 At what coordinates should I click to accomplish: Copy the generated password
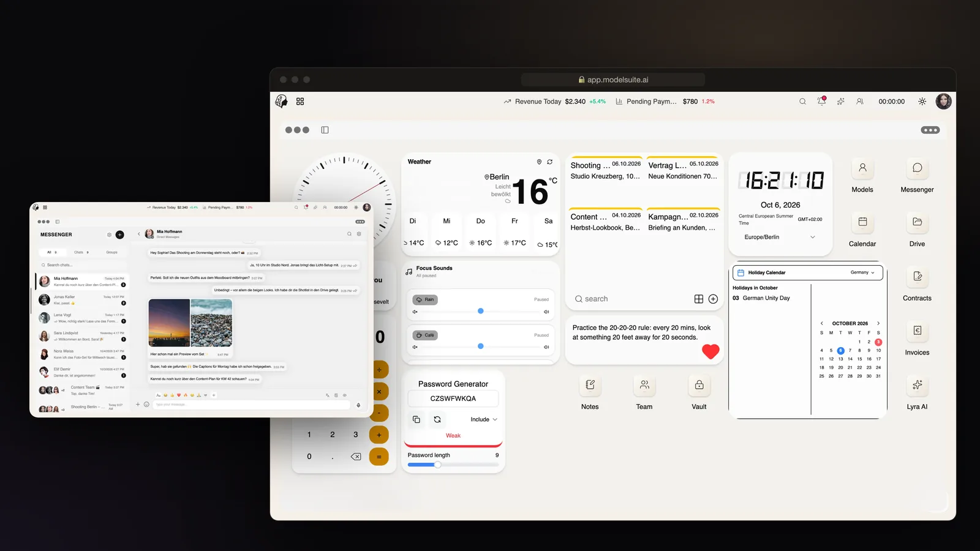[417, 419]
